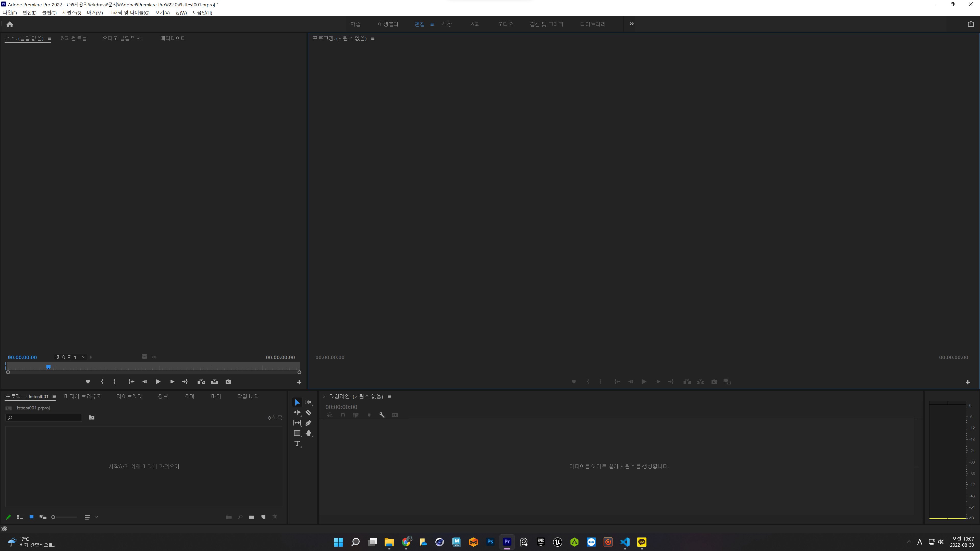
Task: Expand hidden workspaces with double chevron
Action: click(632, 24)
